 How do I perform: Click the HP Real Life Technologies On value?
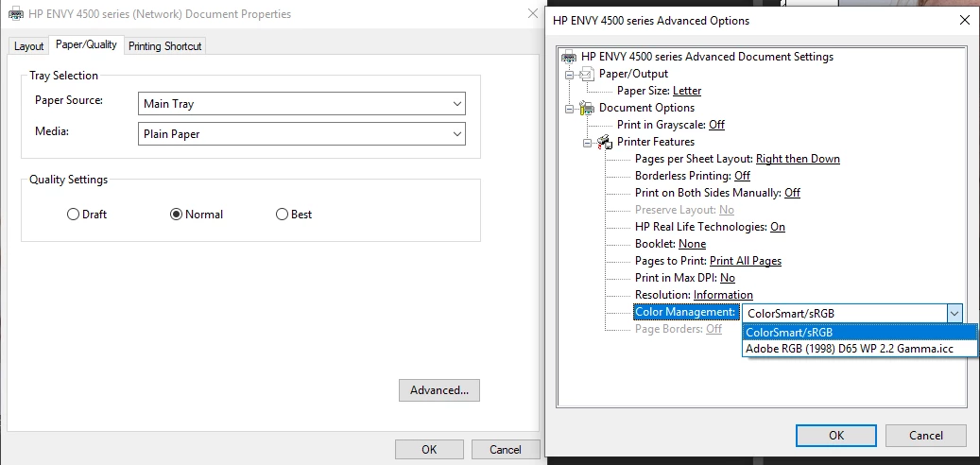point(778,227)
